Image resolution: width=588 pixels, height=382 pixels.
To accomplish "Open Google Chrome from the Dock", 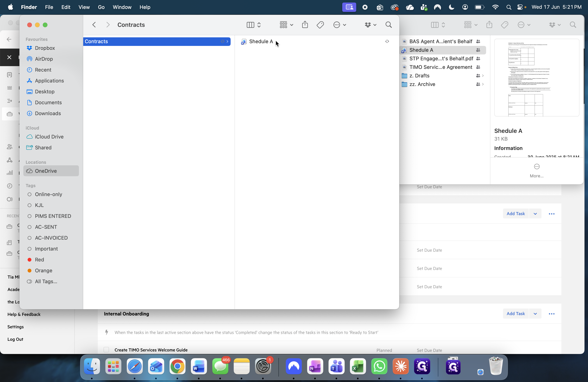I will 177,366.
